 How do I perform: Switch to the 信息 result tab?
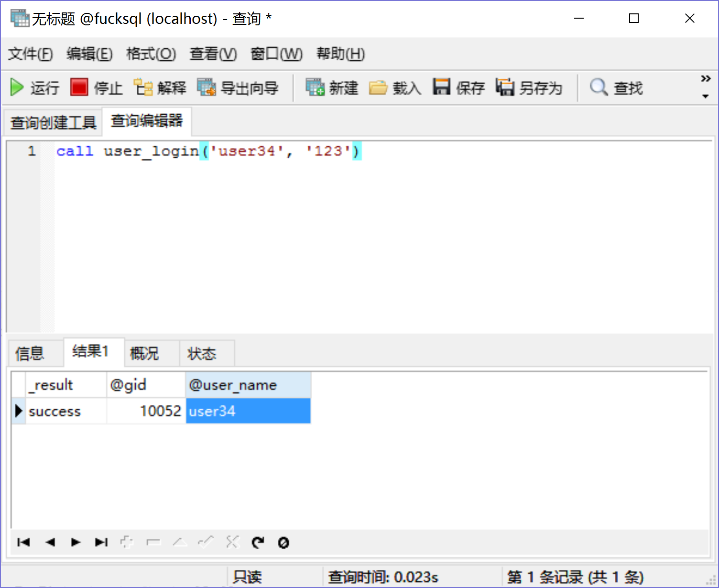click(35, 353)
